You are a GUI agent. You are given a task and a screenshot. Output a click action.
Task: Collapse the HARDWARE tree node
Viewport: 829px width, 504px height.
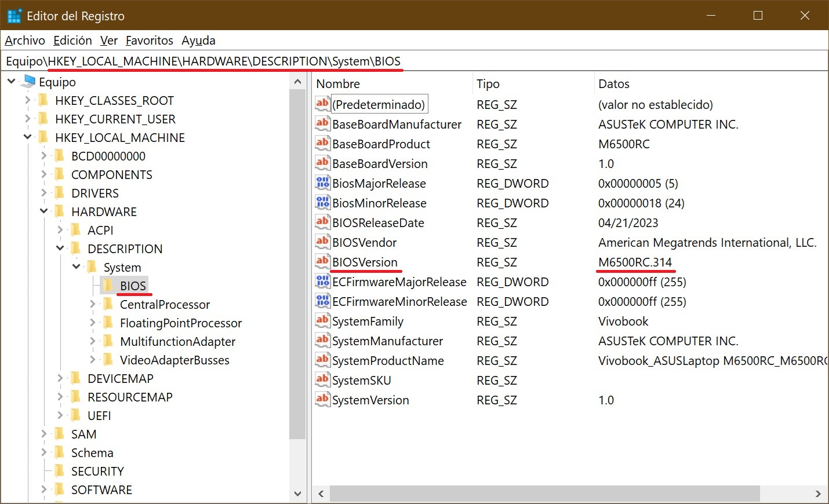tap(44, 211)
